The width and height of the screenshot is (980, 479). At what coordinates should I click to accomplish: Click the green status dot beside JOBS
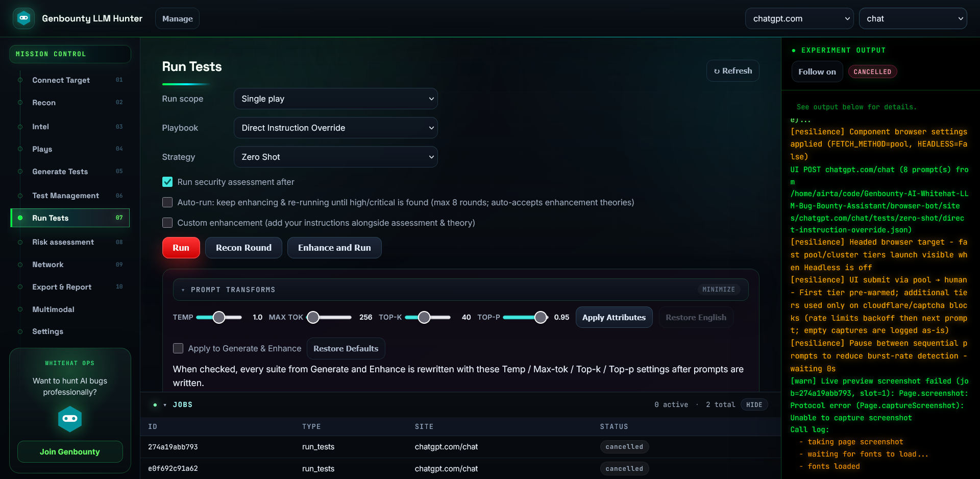(155, 405)
